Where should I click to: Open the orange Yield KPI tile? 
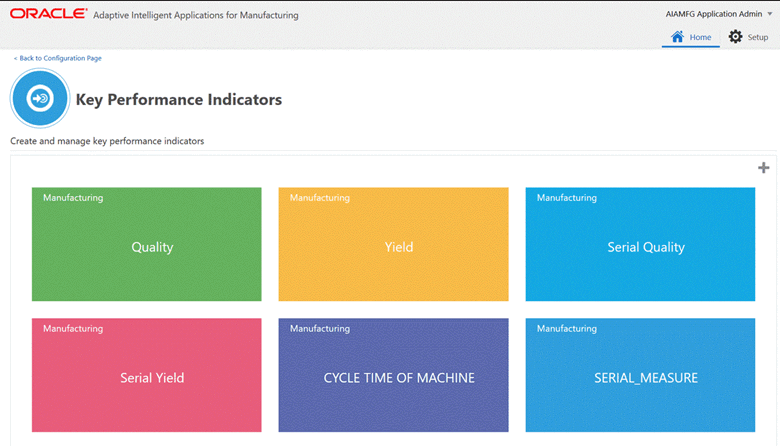point(393,244)
